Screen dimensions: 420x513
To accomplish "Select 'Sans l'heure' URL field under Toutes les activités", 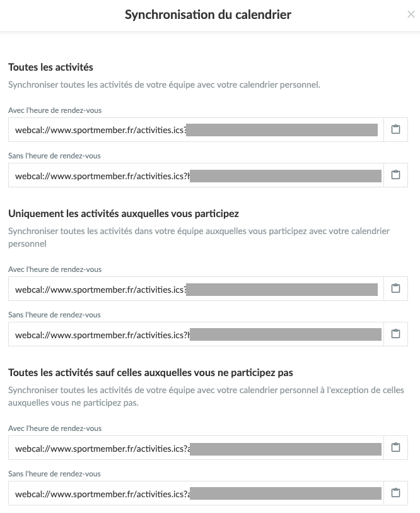I will [195, 175].
